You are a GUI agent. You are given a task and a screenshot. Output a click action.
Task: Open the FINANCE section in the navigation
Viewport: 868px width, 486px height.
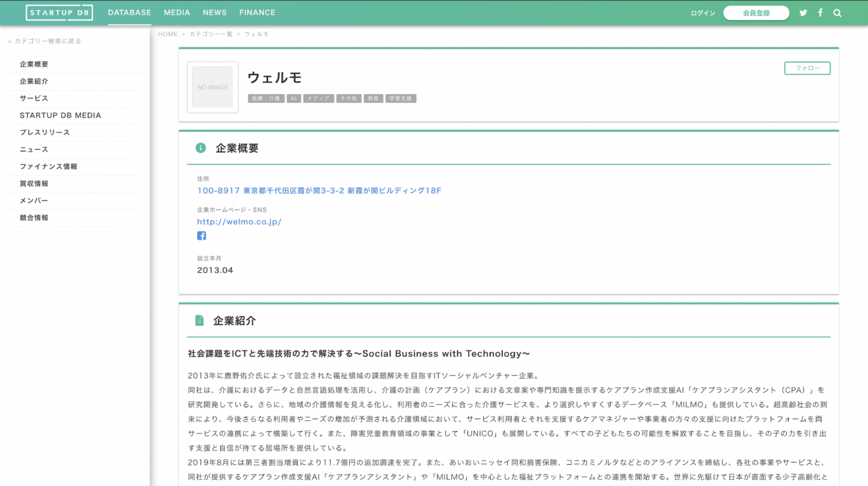pyautogui.click(x=257, y=12)
